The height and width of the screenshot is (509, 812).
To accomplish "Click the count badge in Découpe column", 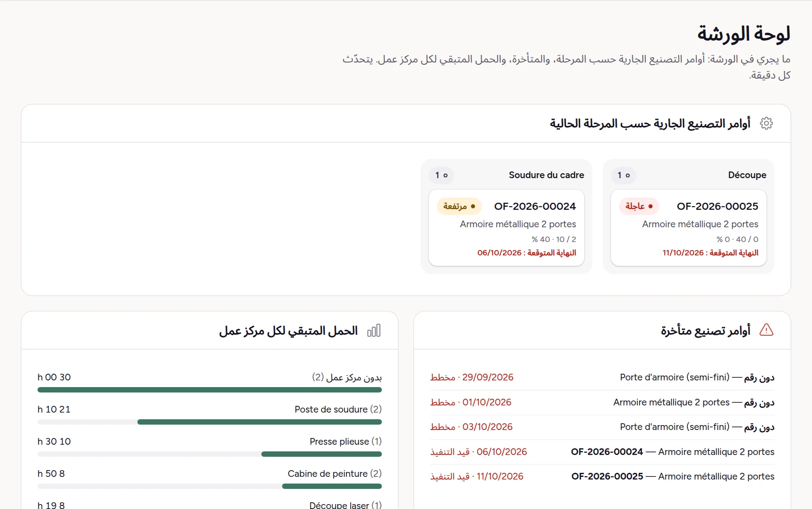I will [624, 175].
